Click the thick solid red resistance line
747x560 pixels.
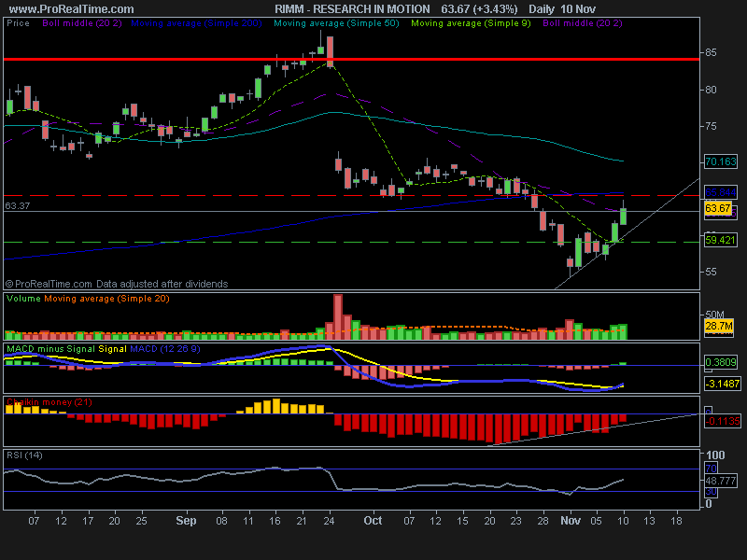tap(352, 59)
